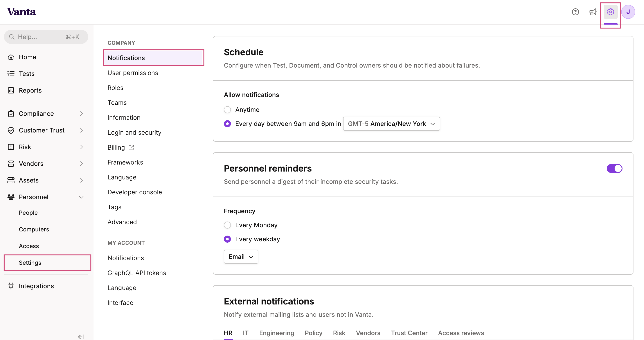Expand the Risk section chevron
Image resolution: width=644 pixels, height=340 pixels.
pos(81,147)
